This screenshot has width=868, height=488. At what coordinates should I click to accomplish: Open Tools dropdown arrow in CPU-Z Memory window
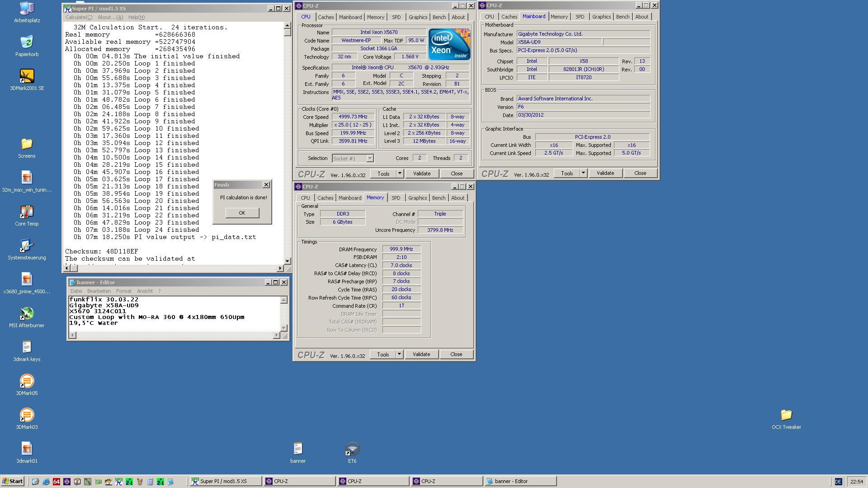click(x=399, y=354)
